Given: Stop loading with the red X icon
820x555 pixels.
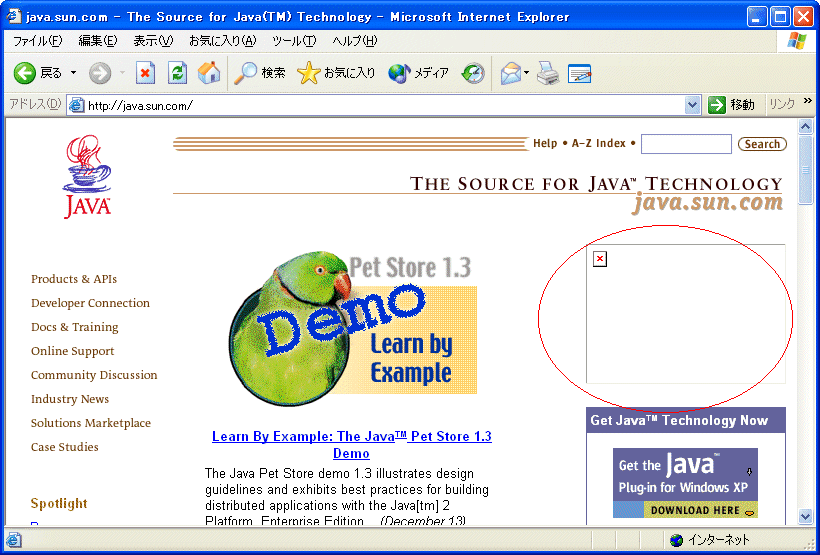Looking at the screenshot, I should click(145, 73).
